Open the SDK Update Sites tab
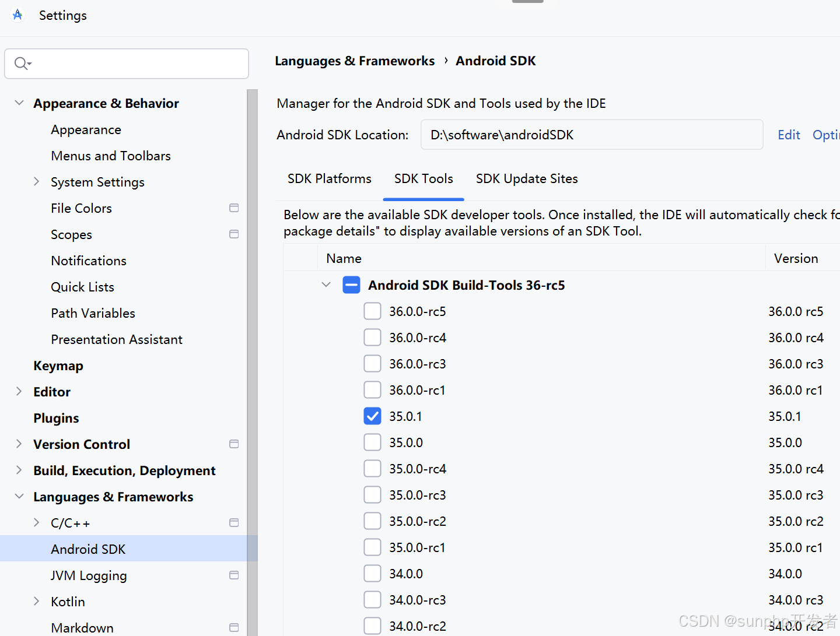Screen dimensions: 840x636 pyautogui.click(x=527, y=179)
